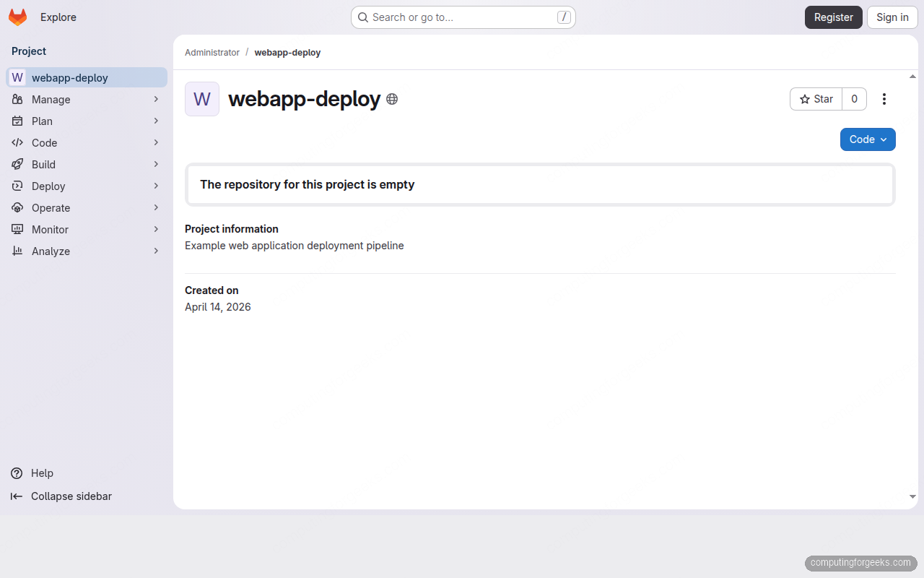Click the Register button
The height and width of the screenshot is (578, 924).
[833, 17]
